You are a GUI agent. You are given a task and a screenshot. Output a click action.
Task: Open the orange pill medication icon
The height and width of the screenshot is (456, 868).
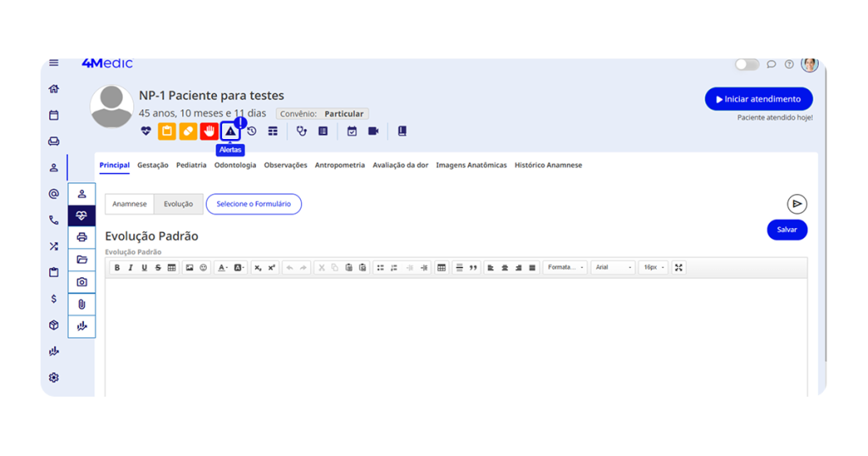188,131
